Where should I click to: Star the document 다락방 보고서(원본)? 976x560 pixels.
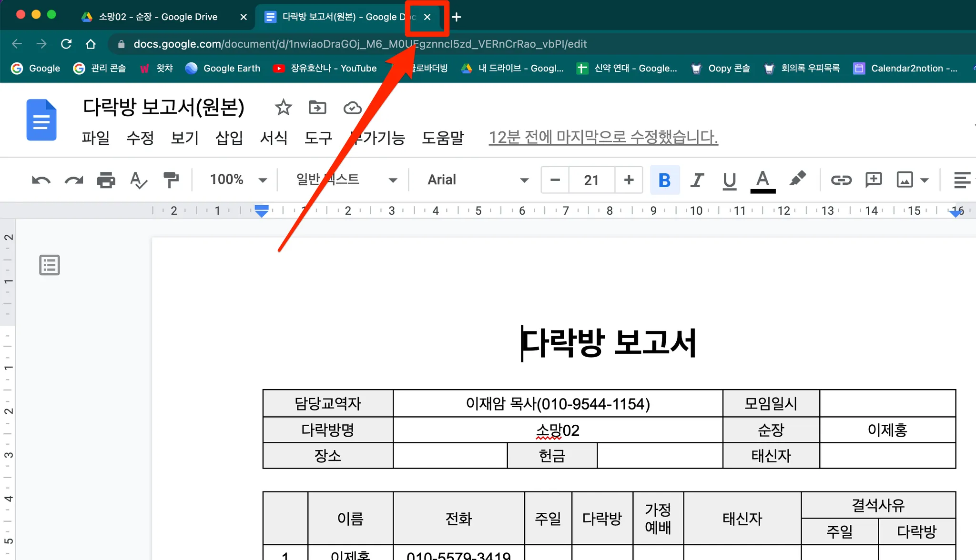click(x=283, y=108)
